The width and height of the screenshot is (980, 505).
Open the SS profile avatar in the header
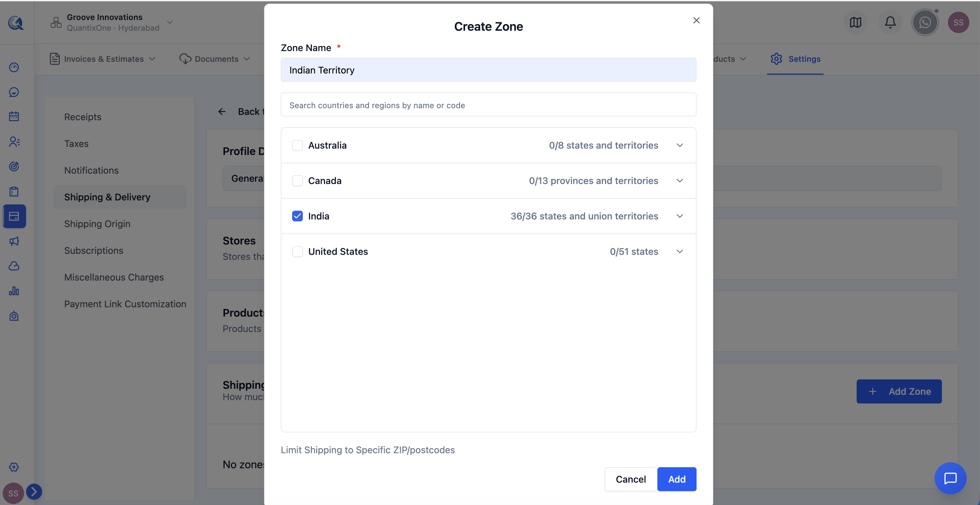pos(958,22)
